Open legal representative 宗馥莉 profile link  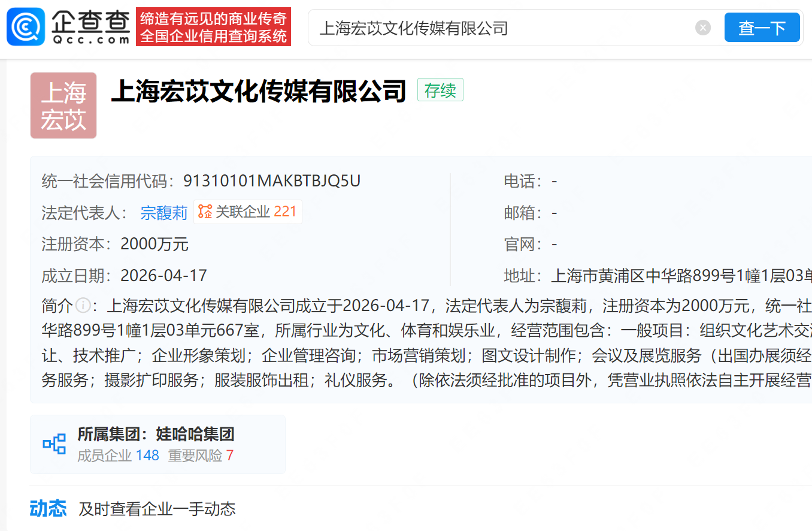pyautogui.click(x=164, y=213)
